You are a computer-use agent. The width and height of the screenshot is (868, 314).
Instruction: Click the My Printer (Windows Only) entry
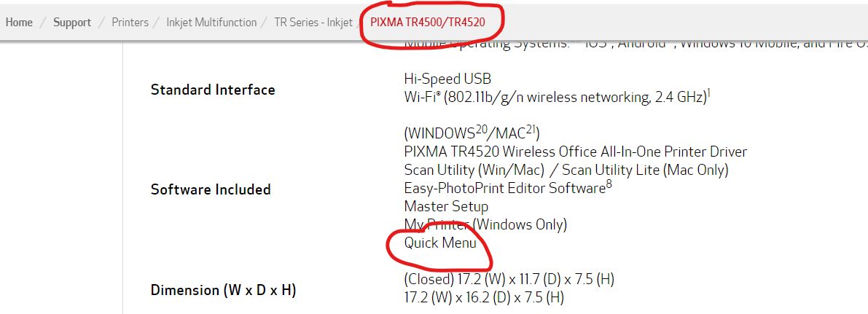click(485, 224)
